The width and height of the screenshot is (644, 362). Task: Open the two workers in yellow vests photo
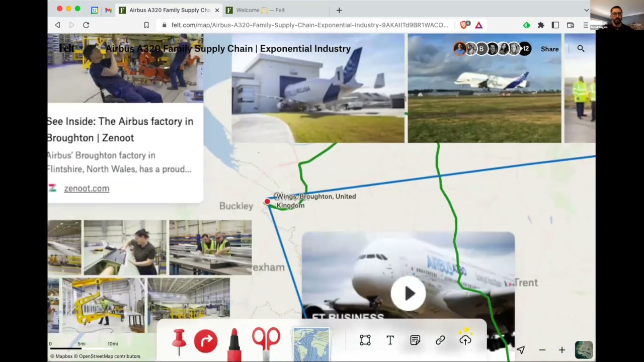pyautogui.click(x=210, y=247)
